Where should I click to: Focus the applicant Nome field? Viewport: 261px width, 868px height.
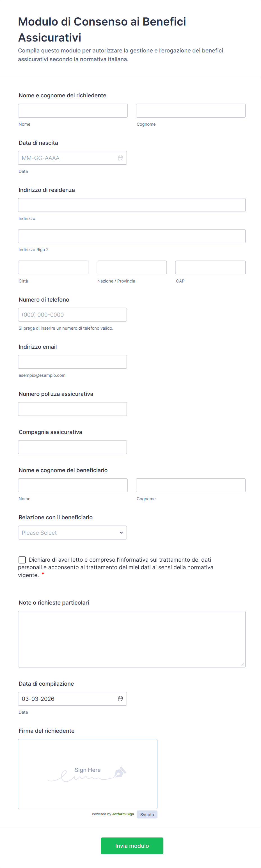tap(73, 111)
